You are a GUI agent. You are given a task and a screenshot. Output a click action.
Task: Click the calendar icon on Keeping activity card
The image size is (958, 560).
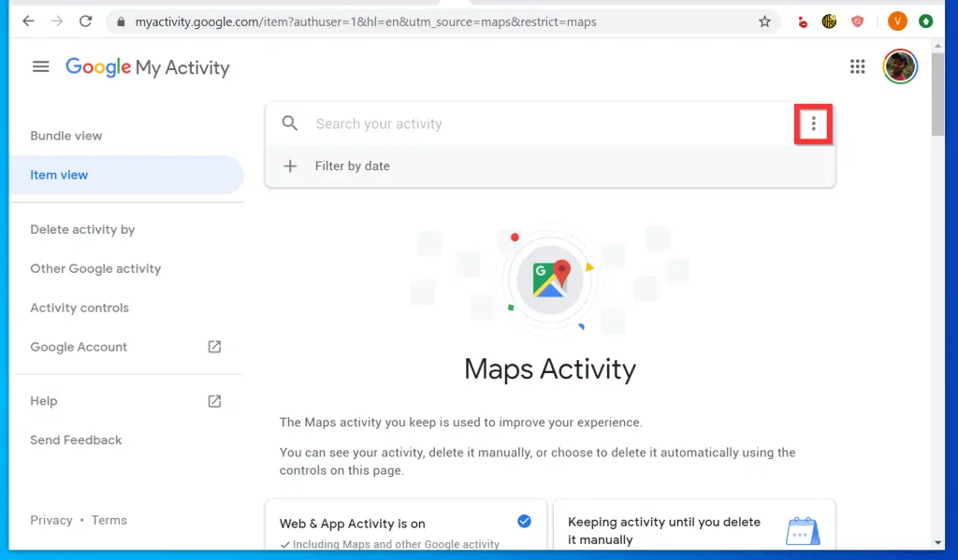coord(802,531)
